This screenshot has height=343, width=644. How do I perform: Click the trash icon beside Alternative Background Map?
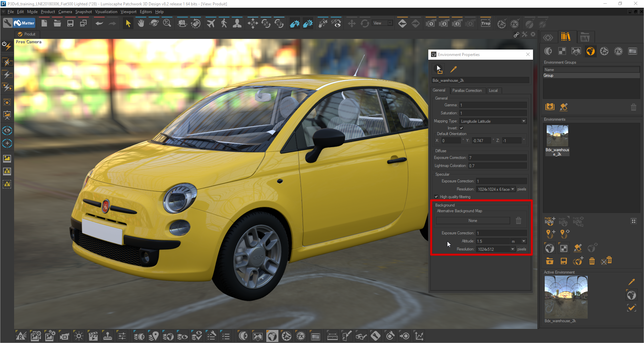[519, 220]
